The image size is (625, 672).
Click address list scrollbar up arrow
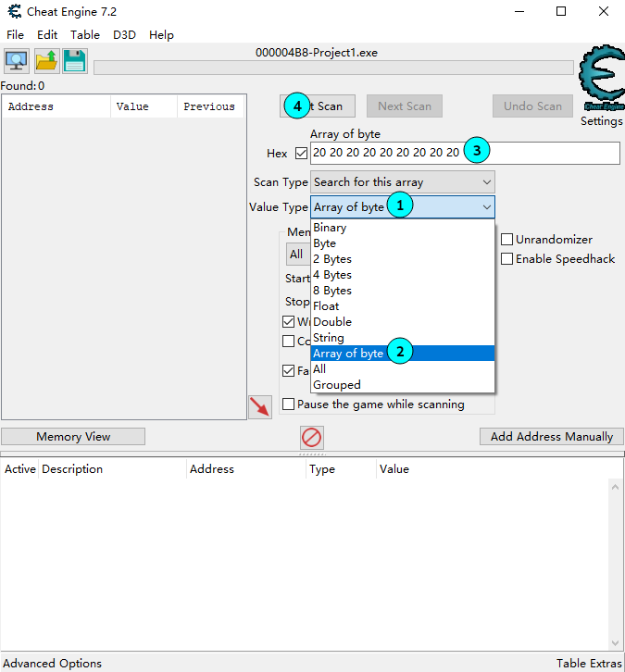(x=615, y=487)
